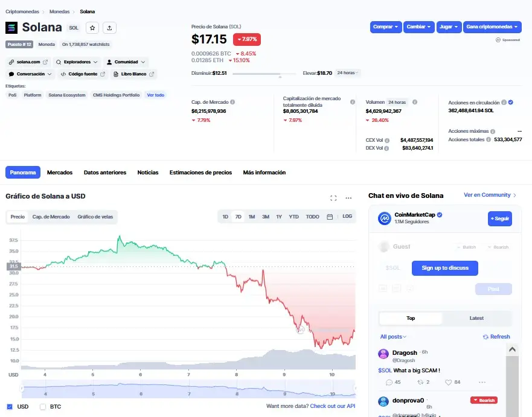Click the 24h low-high price range bar
The height and width of the screenshot is (417, 532).
[x=264, y=74]
